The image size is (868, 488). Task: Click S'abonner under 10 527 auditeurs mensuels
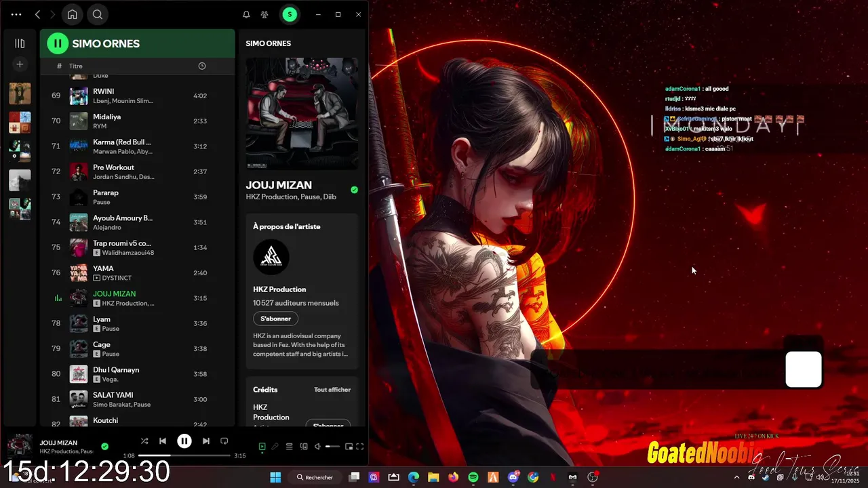coord(276,319)
